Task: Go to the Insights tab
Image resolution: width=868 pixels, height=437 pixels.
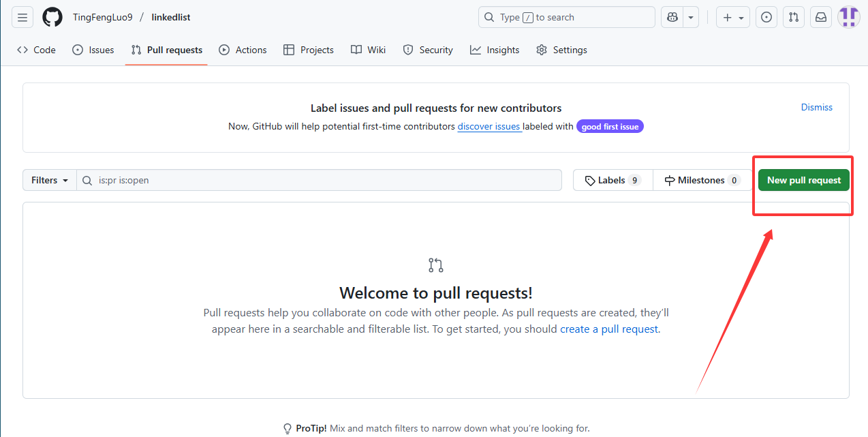Action: 495,50
